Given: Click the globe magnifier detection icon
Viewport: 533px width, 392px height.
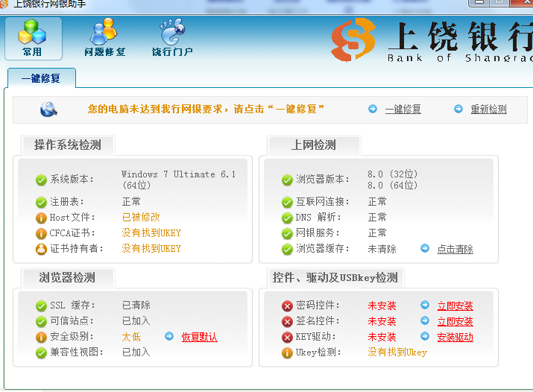Looking at the screenshot, I should click(48, 110).
